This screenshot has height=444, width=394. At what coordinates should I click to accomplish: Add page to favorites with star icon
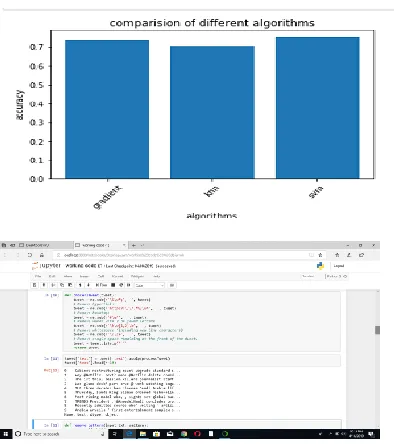[320, 255]
